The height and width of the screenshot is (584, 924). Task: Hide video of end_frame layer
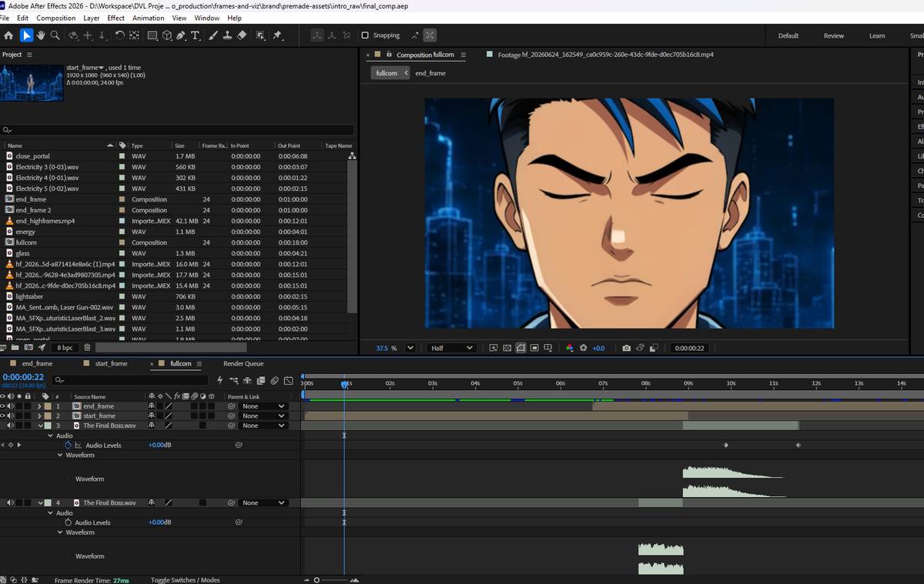[x=3, y=406]
